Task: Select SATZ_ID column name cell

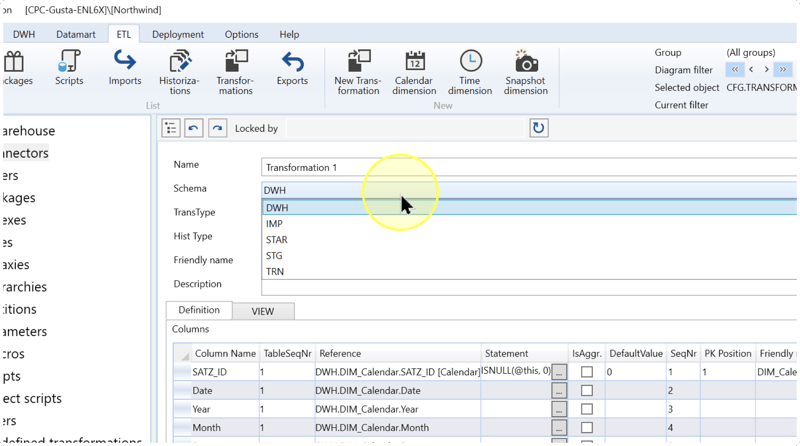Action: [225, 372]
